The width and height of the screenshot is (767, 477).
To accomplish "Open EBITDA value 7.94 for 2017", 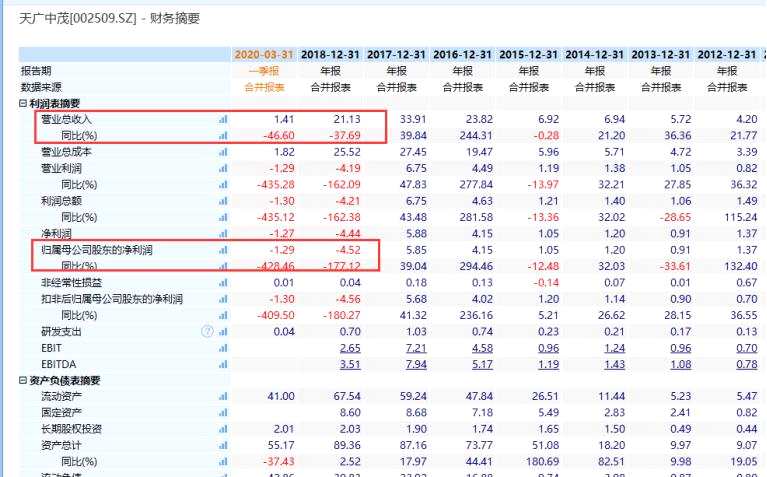I will tap(416, 364).
